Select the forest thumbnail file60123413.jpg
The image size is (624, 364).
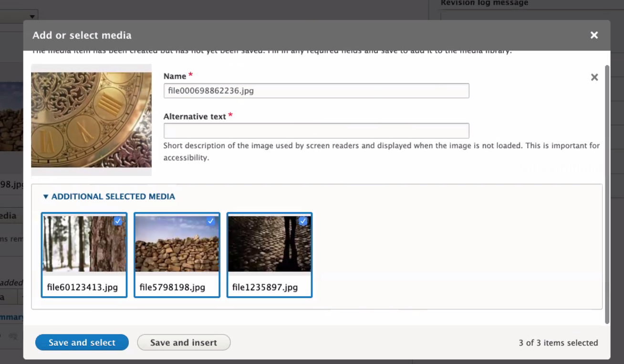coord(84,243)
